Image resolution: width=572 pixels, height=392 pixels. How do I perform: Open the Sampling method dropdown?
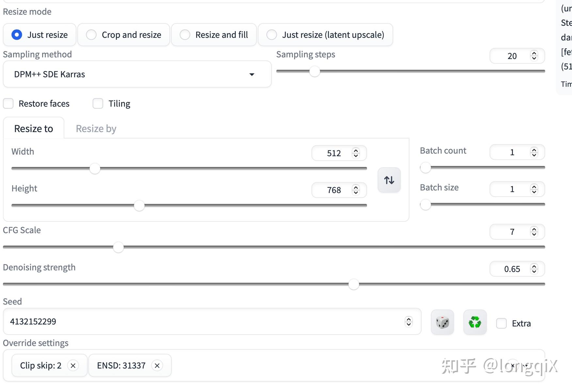137,74
